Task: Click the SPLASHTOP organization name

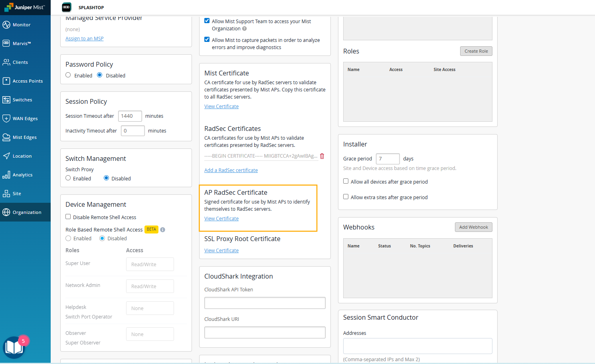Action: 91,8
